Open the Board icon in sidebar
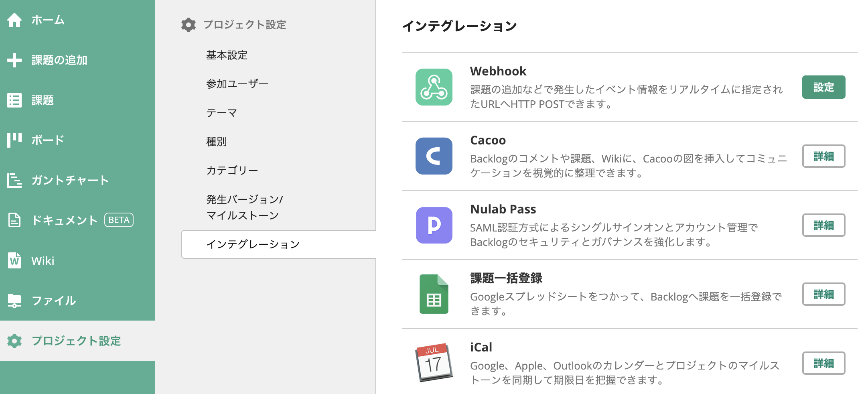Screen dimensions: 868x394 point(14,140)
